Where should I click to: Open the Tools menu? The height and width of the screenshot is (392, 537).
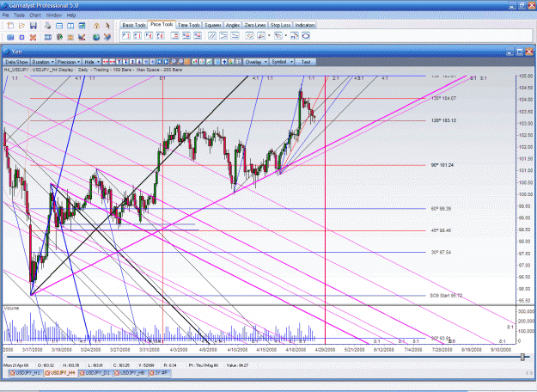point(19,15)
